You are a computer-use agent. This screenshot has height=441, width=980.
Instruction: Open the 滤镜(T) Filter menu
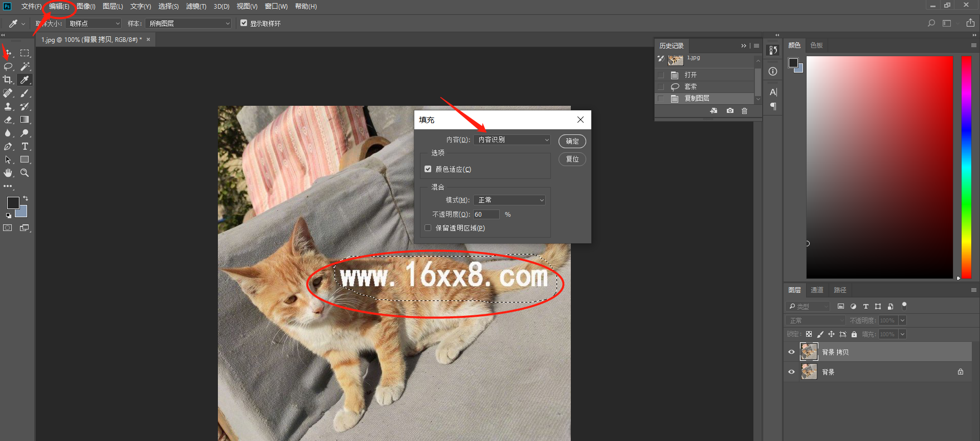[196, 7]
